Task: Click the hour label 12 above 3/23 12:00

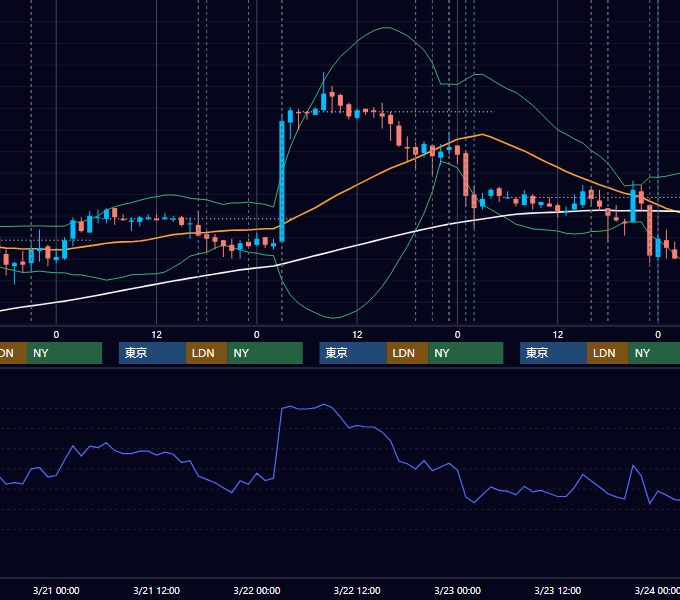Action: [558, 335]
